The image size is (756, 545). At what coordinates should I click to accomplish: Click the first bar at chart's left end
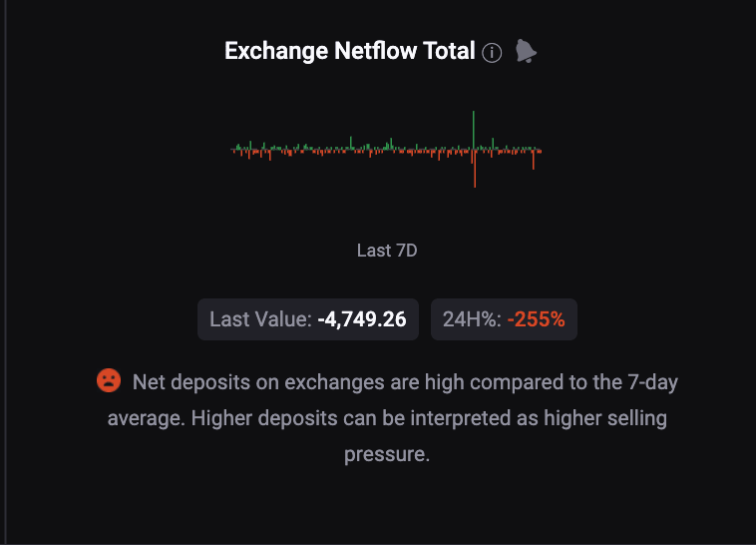click(233, 150)
